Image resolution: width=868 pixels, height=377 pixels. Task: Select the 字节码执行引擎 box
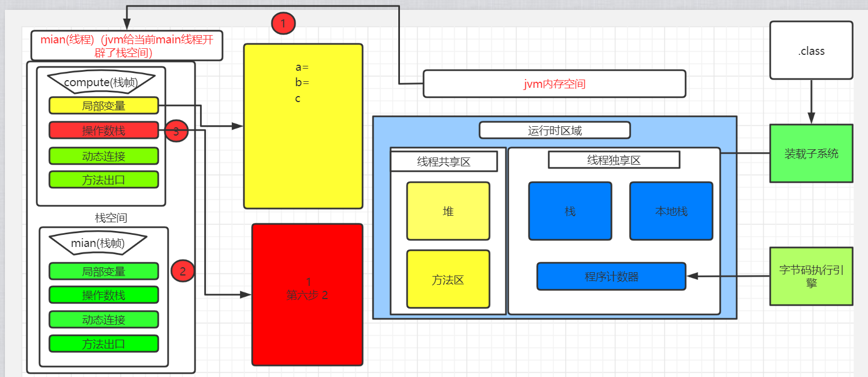pos(811,276)
